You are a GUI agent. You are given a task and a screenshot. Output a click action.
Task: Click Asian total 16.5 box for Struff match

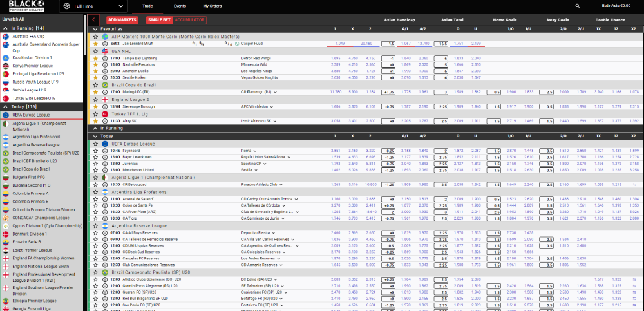point(440,44)
